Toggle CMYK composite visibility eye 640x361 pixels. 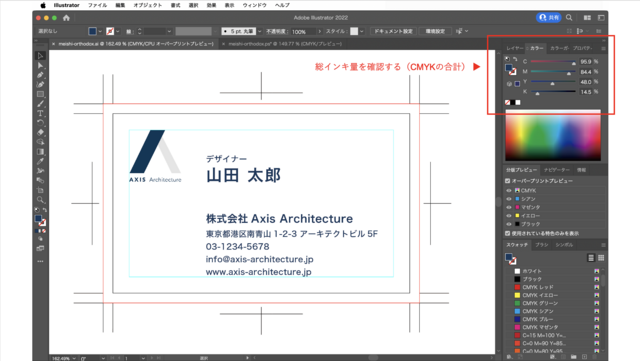[x=509, y=191]
